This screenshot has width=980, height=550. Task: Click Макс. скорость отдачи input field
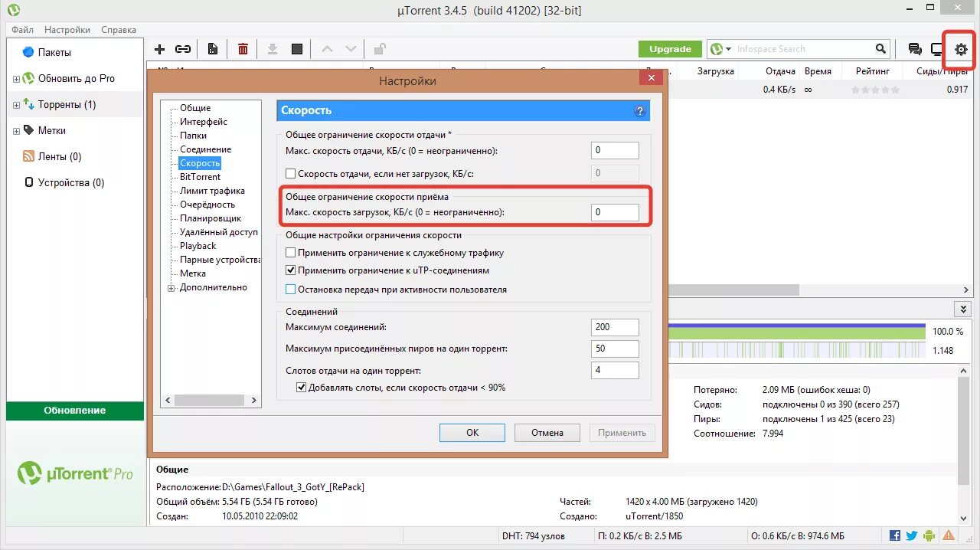[x=615, y=151]
